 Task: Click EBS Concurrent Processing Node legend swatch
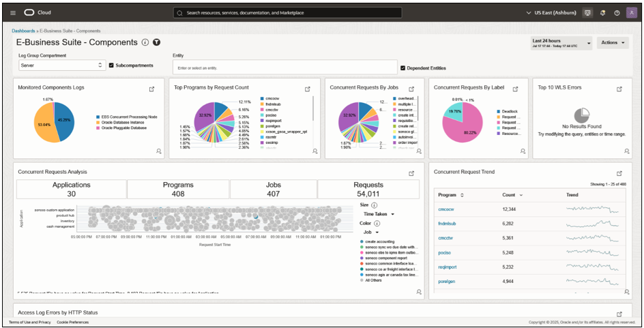tap(96, 117)
